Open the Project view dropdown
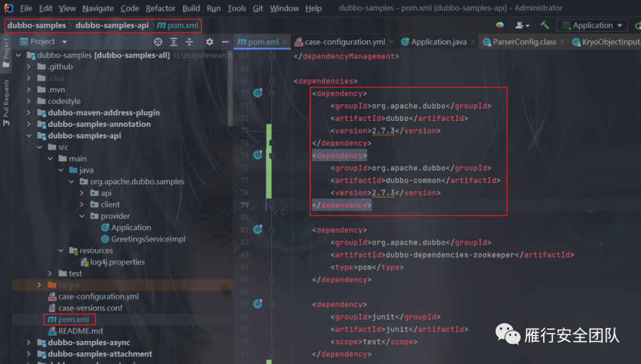Screen dimensions: 641x364 (x=64, y=41)
